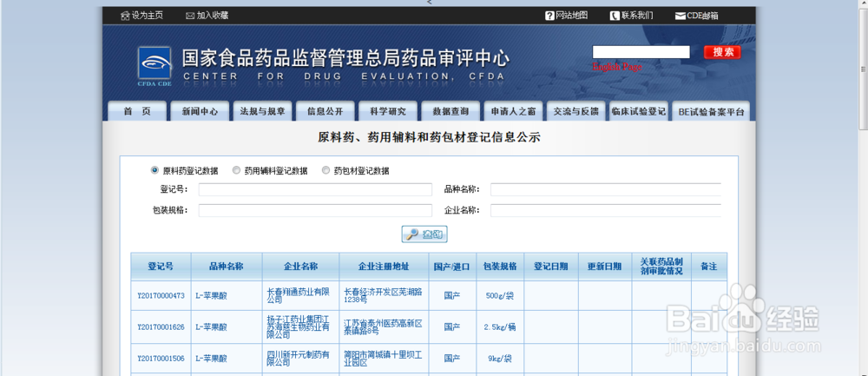Click the page title 原料药、药用辅料和药包材登记信息公示
This screenshot has width=868, height=376.
pyautogui.click(x=429, y=137)
